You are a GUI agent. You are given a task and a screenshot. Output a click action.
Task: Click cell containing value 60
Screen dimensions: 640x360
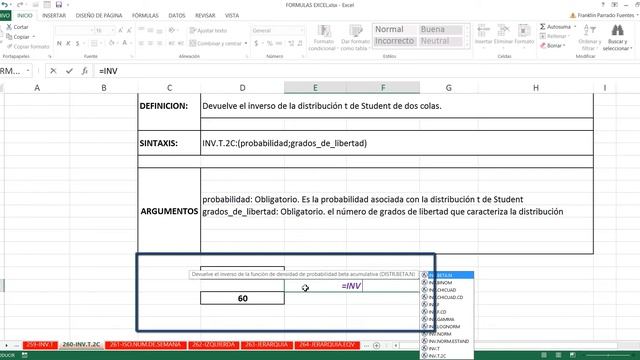[242, 298]
